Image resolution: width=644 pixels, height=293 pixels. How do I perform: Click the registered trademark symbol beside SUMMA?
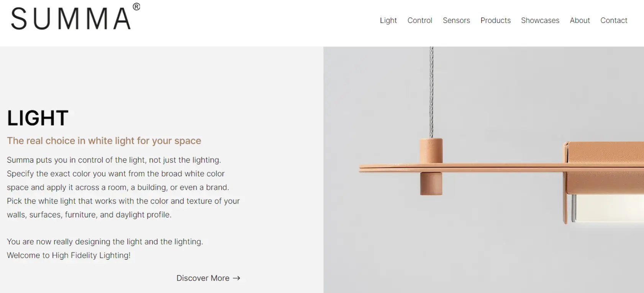coord(136,7)
